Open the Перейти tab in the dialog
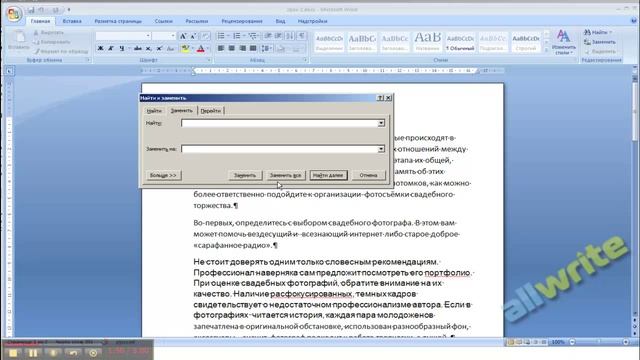640x360 pixels. (211, 111)
